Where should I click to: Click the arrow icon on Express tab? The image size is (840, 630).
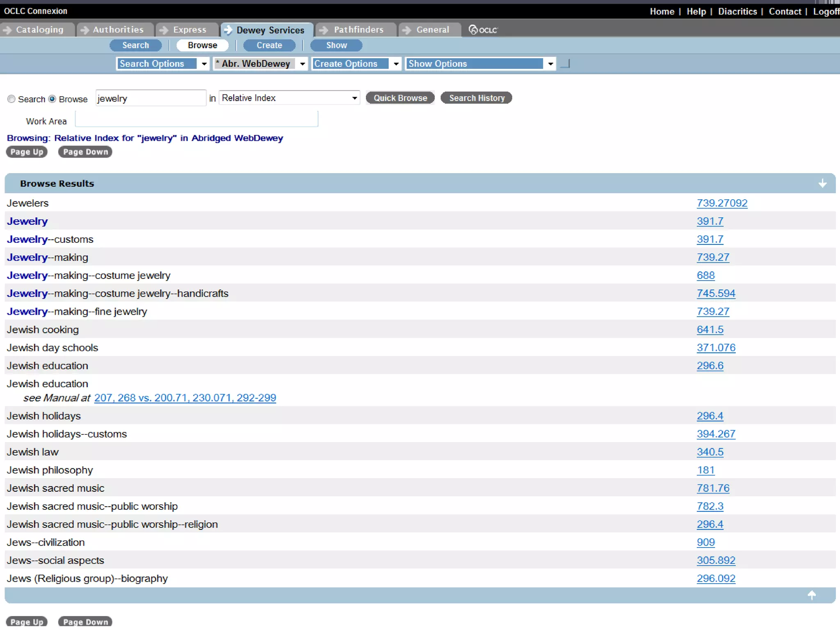pyautogui.click(x=164, y=30)
